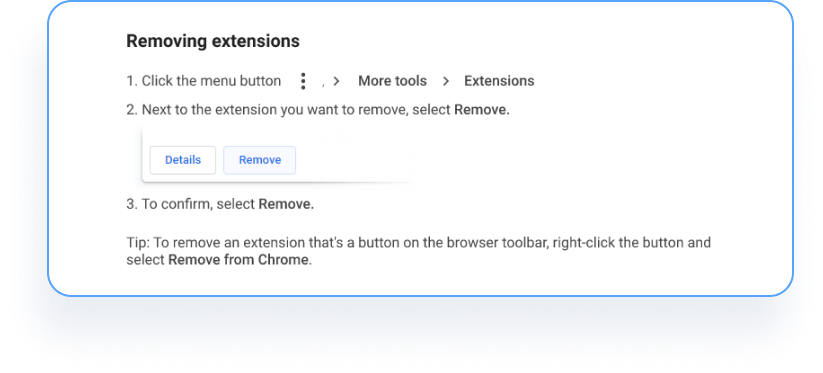Click the chevron arrow before Extensions
Screen dimensions: 823x373
coord(446,81)
